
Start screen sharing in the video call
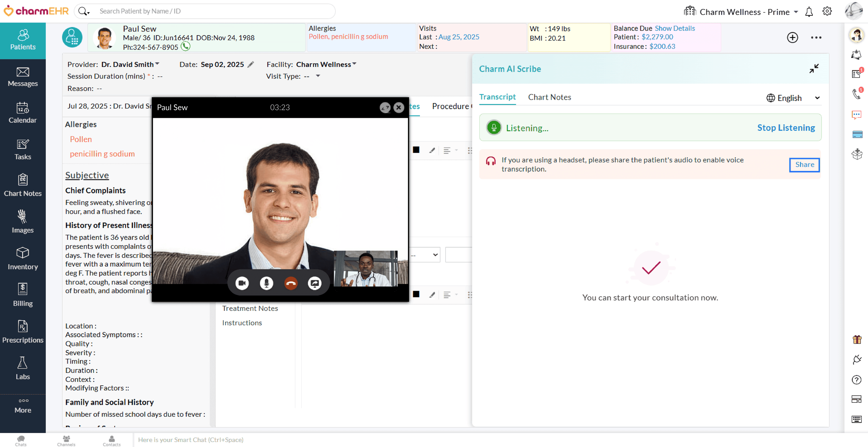[x=315, y=283]
